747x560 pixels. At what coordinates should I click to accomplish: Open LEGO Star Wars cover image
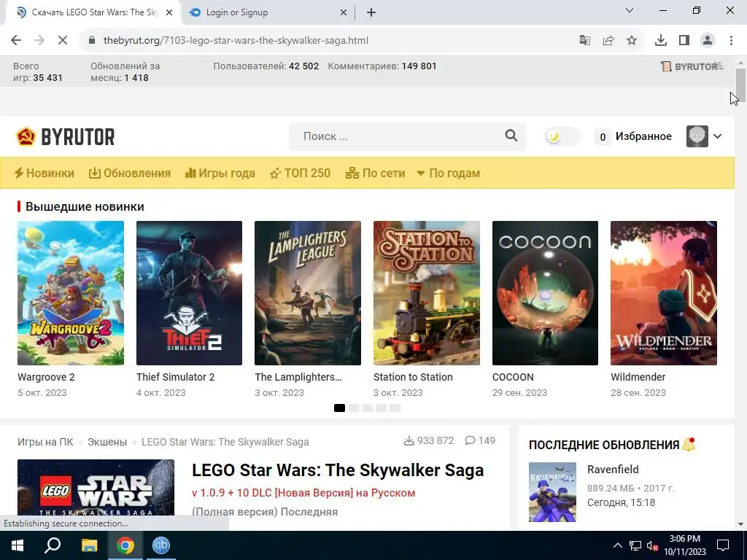pyautogui.click(x=96, y=487)
